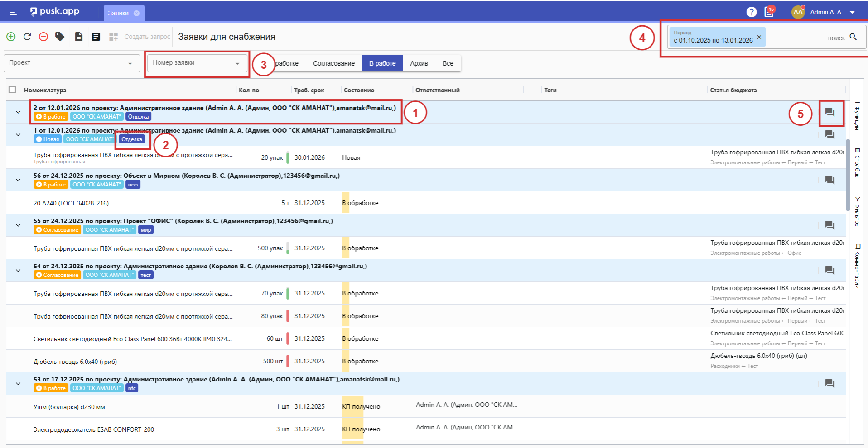
Task: Open the Номер заявки dropdown
Action: (x=197, y=63)
